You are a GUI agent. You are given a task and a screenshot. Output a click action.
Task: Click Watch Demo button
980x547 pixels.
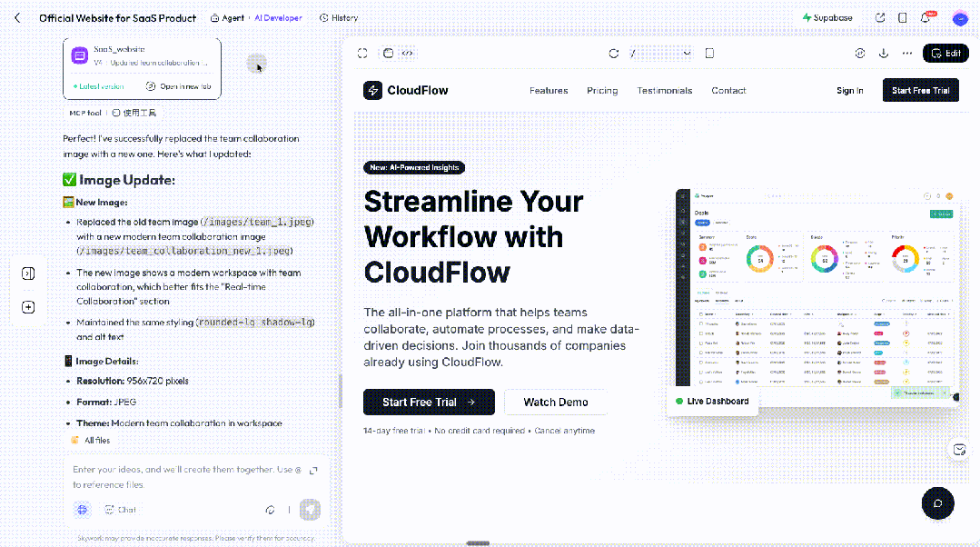coord(556,402)
